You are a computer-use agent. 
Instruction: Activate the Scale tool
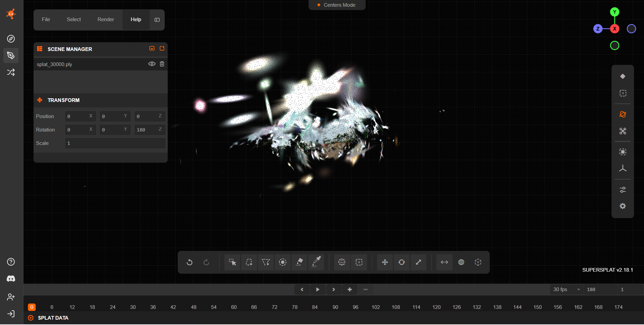click(418, 262)
